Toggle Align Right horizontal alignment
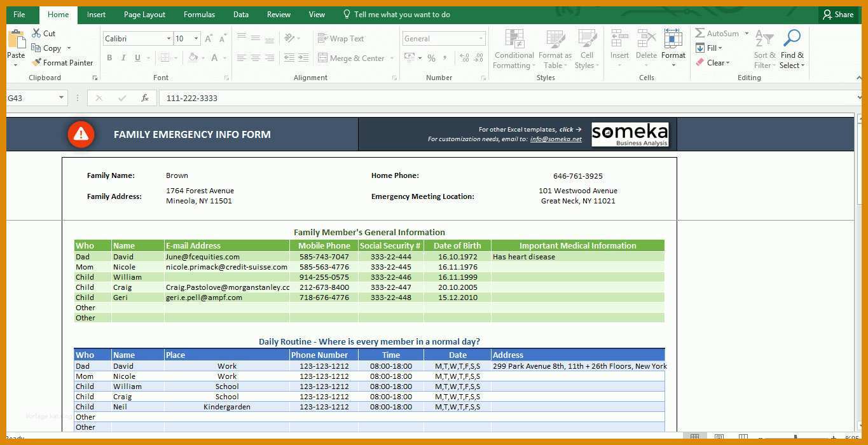The image size is (868, 445). pyautogui.click(x=270, y=58)
